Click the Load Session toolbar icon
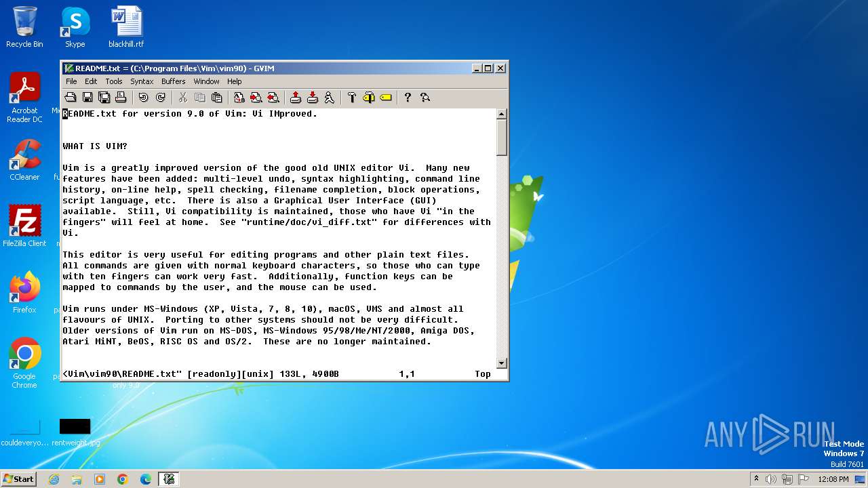The height and width of the screenshot is (488, 868). 296,98
